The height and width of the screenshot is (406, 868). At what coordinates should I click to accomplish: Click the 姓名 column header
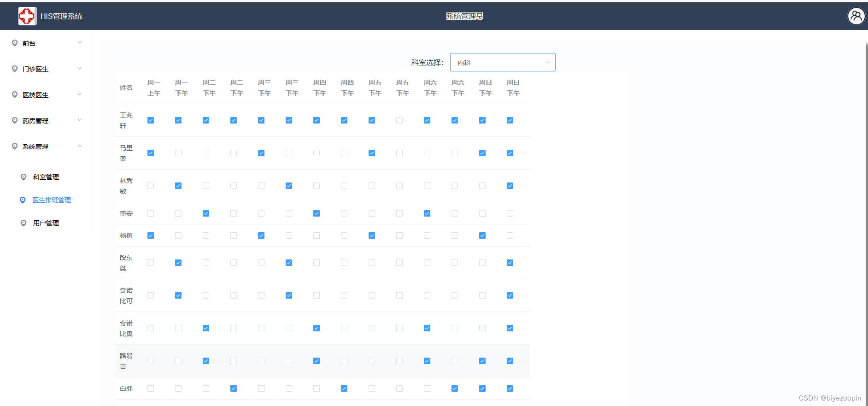point(126,88)
